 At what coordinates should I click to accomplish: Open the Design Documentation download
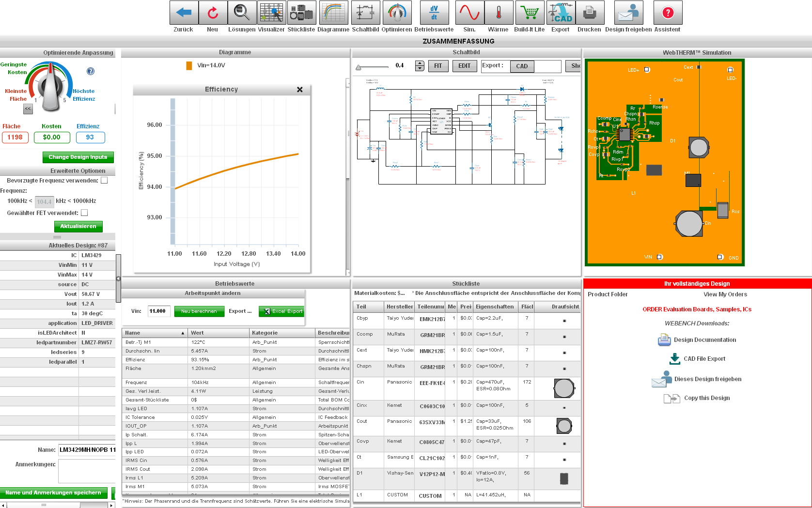point(697,340)
